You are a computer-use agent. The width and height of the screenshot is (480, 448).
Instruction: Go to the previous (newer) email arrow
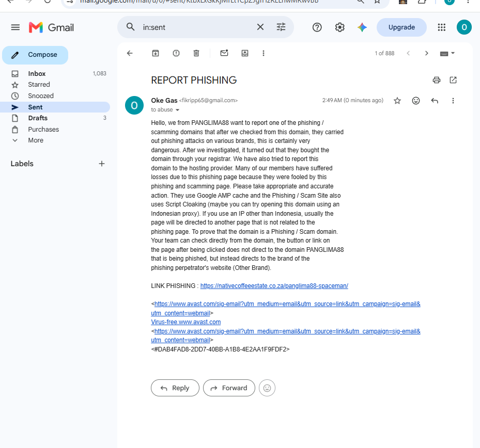[408, 53]
